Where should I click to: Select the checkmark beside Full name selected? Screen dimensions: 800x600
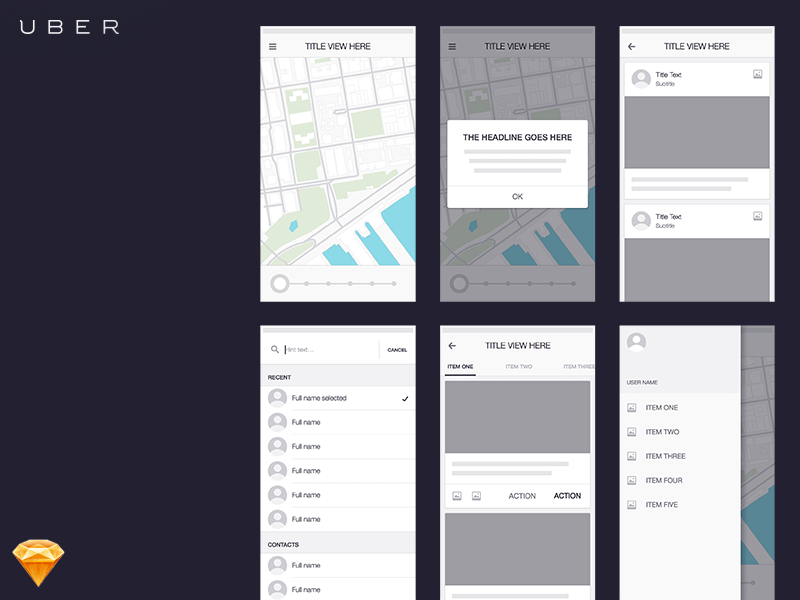pos(405,398)
